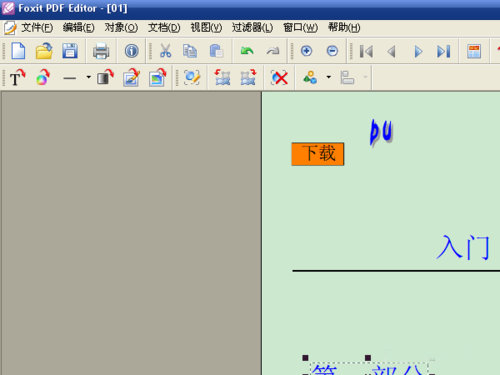Open the 文件(F) menu
The width and height of the screenshot is (500, 375).
(x=37, y=27)
